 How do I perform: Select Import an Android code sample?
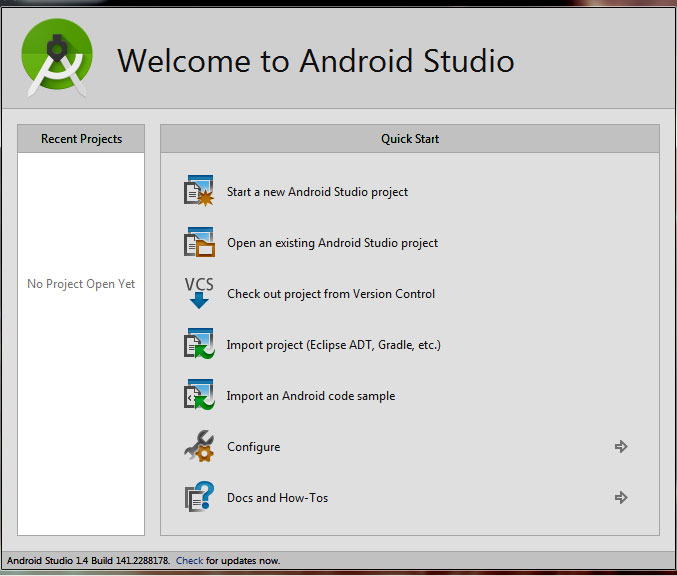tap(311, 396)
